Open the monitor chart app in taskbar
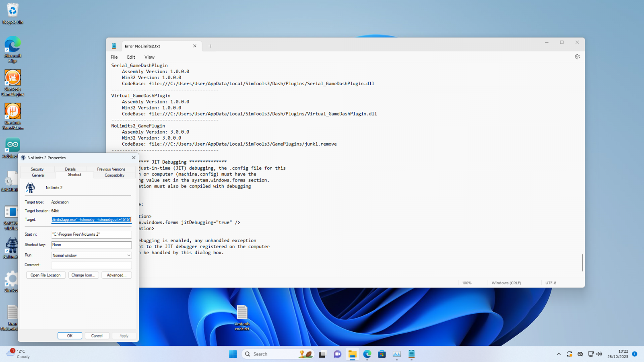The height and width of the screenshot is (362, 644). click(x=397, y=354)
